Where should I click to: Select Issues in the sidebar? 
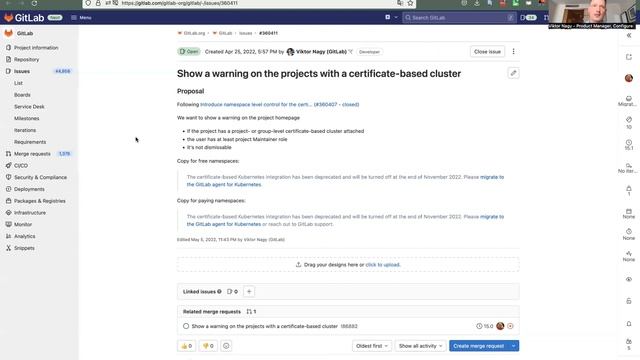[x=22, y=71]
